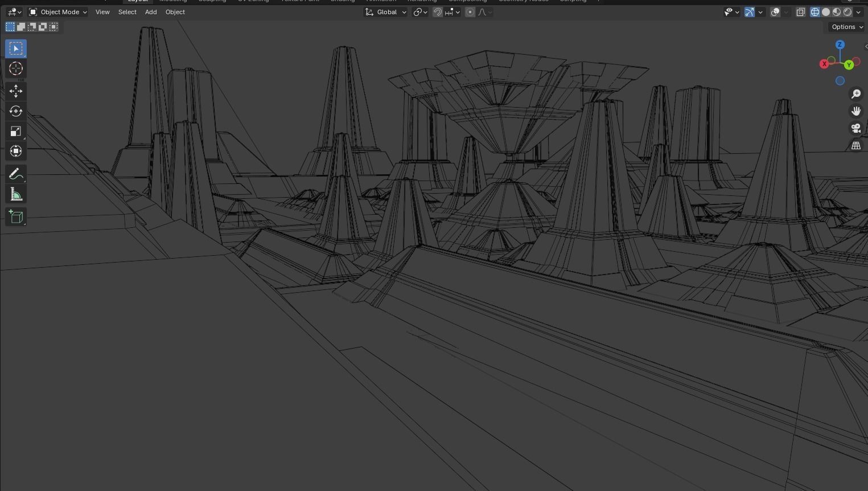The image size is (868, 491).
Task: Set selection mode to subtract
Action: 32,27
